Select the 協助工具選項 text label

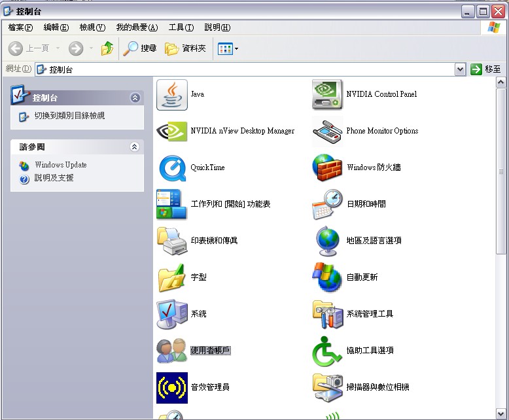(x=370, y=351)
